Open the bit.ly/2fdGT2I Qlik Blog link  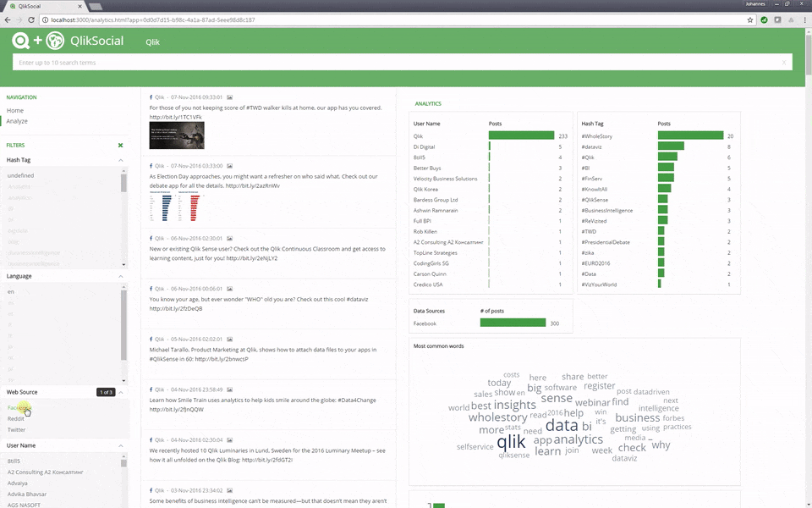pyautogui.click(x=267, y=460)
